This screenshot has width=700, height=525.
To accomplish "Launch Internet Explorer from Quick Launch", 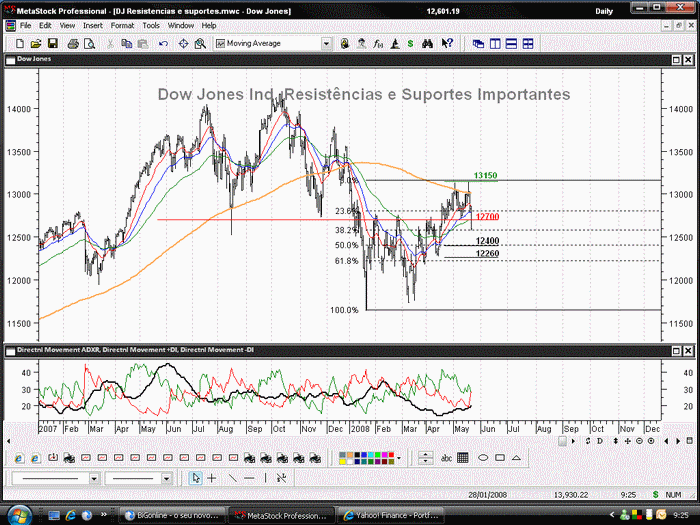I will pos(71,515).
